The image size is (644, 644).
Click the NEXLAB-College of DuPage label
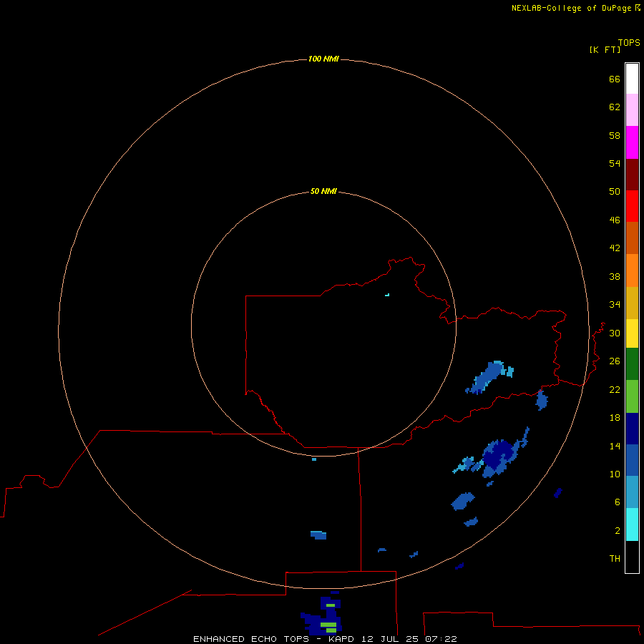pos(571,8)
